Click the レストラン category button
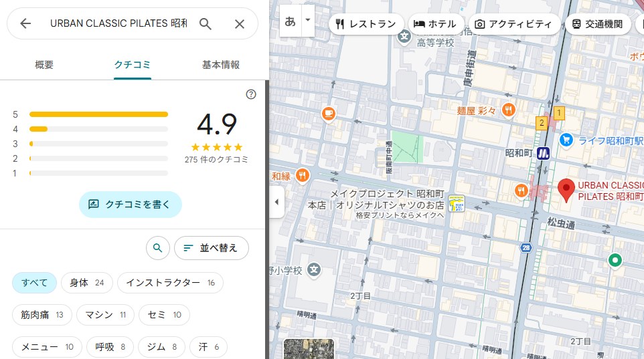The width and height of the screenshot is (644, 359). 366,24
